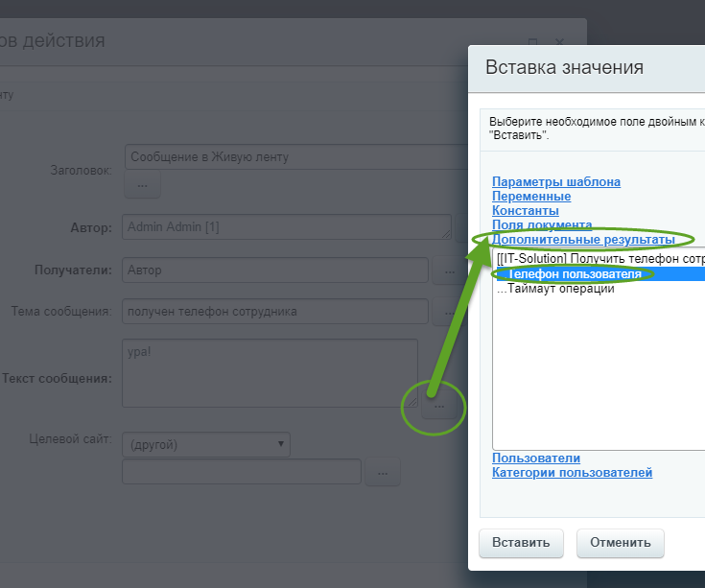Screen dimensions: 705x588
Task: Click '...' button beside the target site field
Action: pos(382,472)
